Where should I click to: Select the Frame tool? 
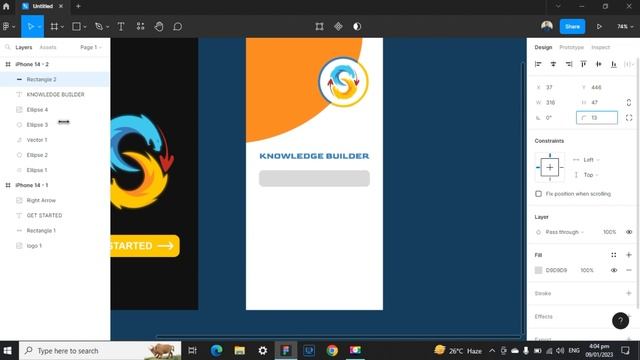(54, 27)
